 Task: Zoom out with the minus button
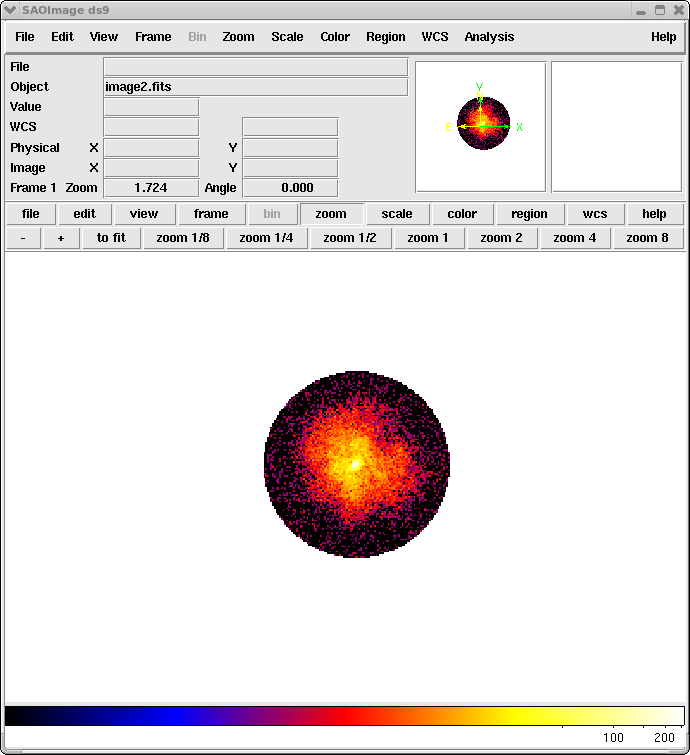[23, 238]
